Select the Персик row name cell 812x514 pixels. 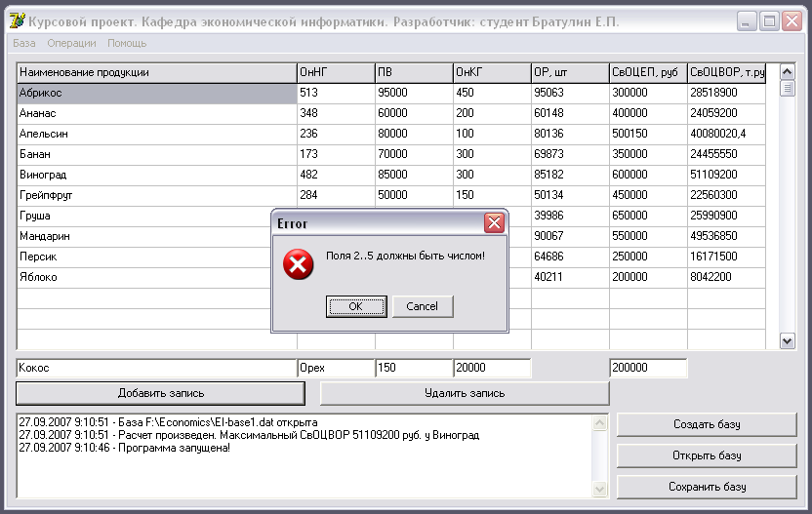(x=144, y=257)
